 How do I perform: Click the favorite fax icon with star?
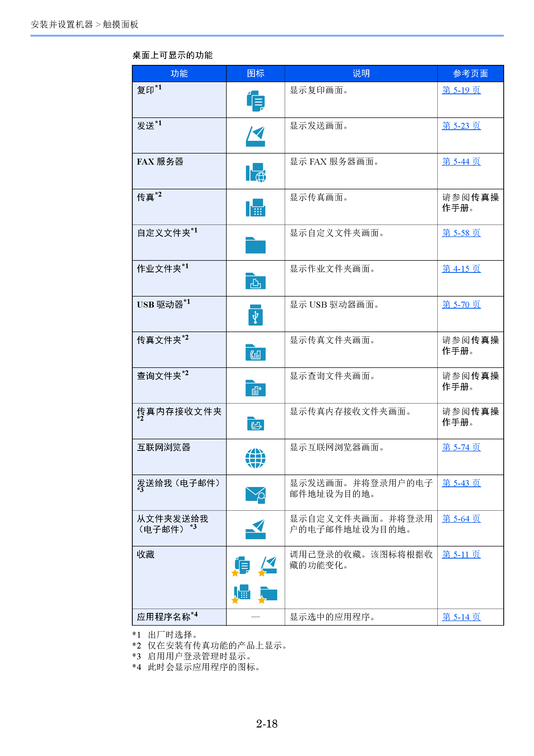tap(241, 594)
